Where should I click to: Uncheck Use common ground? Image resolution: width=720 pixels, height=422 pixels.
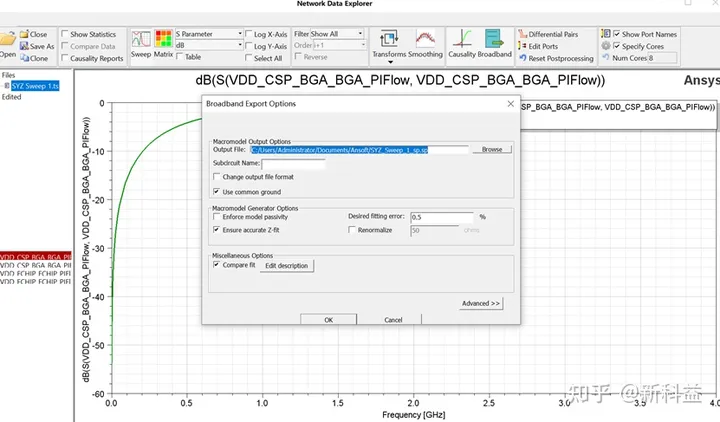click(x=217, y=191)
